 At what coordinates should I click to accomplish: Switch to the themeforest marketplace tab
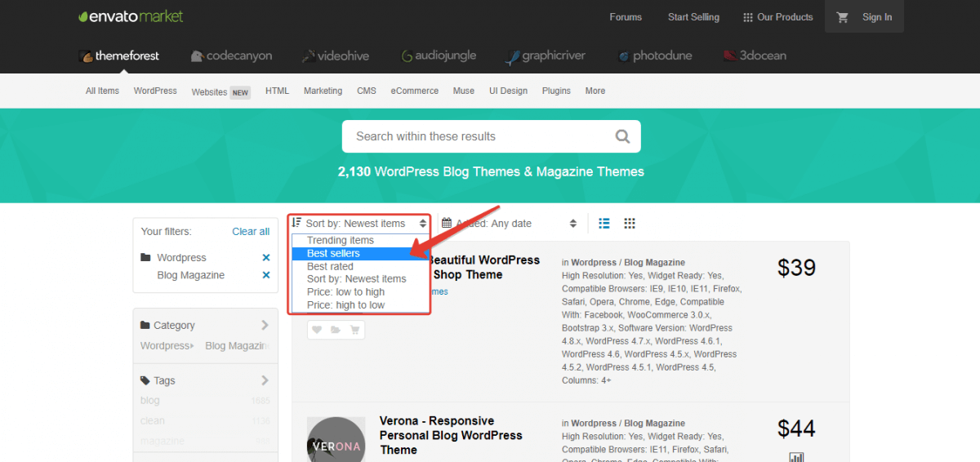coord(119,56)
